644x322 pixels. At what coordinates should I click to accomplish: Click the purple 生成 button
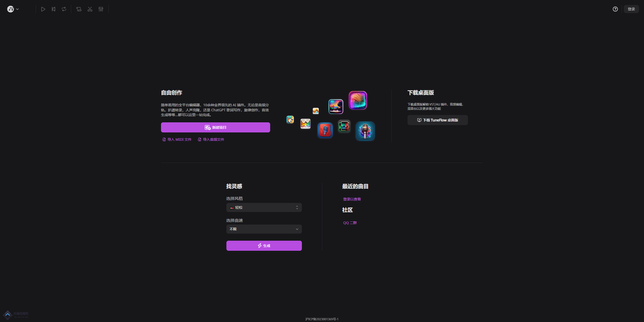tap(264, 246)
